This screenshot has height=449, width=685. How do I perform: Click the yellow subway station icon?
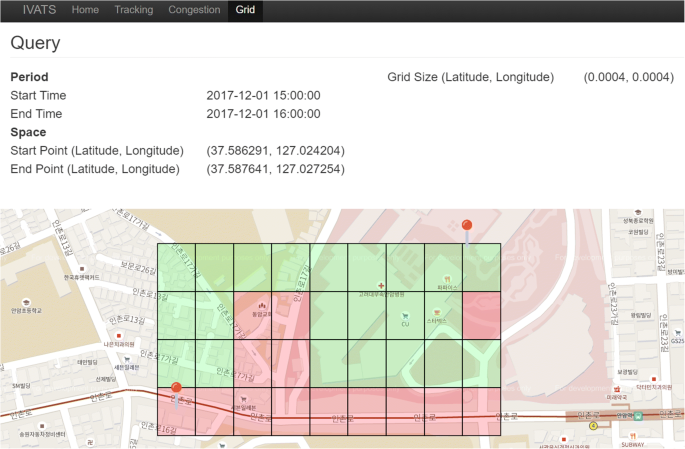(x=593, y=425)
